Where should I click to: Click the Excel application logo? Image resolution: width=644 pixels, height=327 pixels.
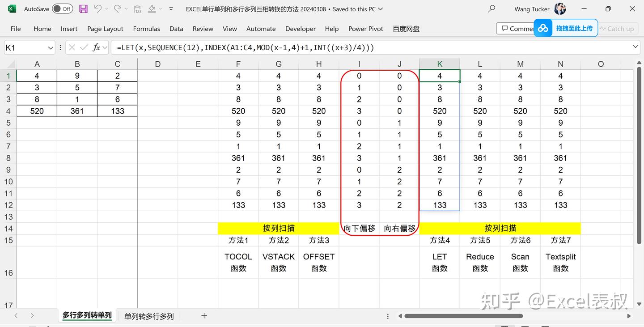click(12, 8)
